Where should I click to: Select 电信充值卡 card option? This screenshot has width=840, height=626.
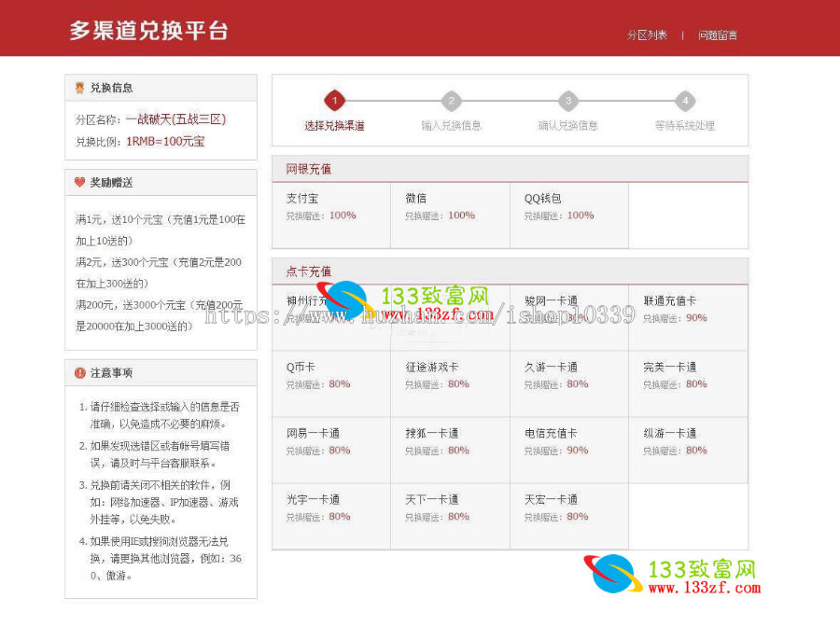pos(569,451)
